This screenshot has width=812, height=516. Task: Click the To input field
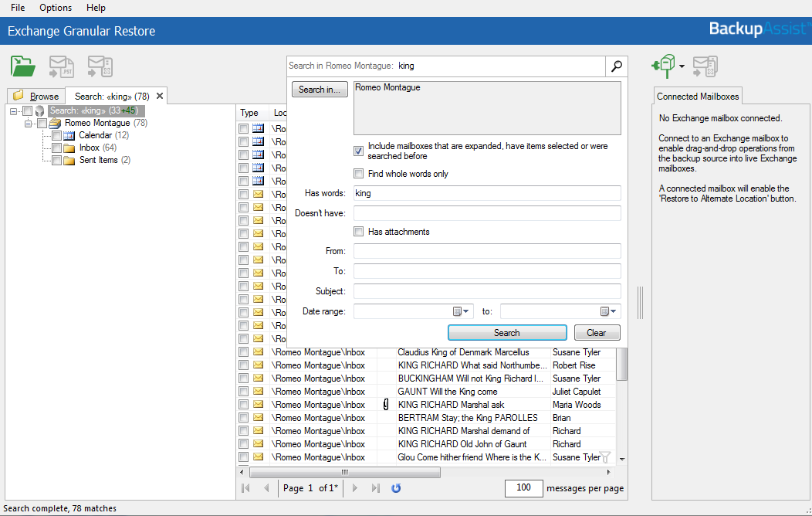487,271
